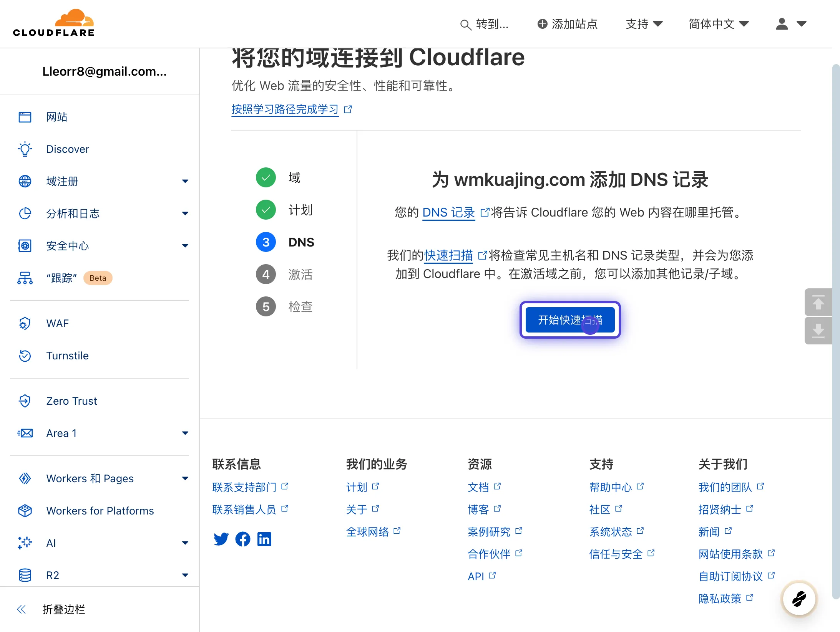Open the search with the magnifier icon

click(x=465, y=24)
